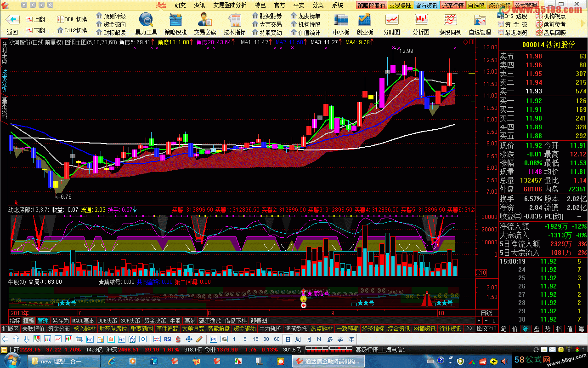588x368 pixels.
Task: Open the 资讯 menu
Action: click(199, 5)
